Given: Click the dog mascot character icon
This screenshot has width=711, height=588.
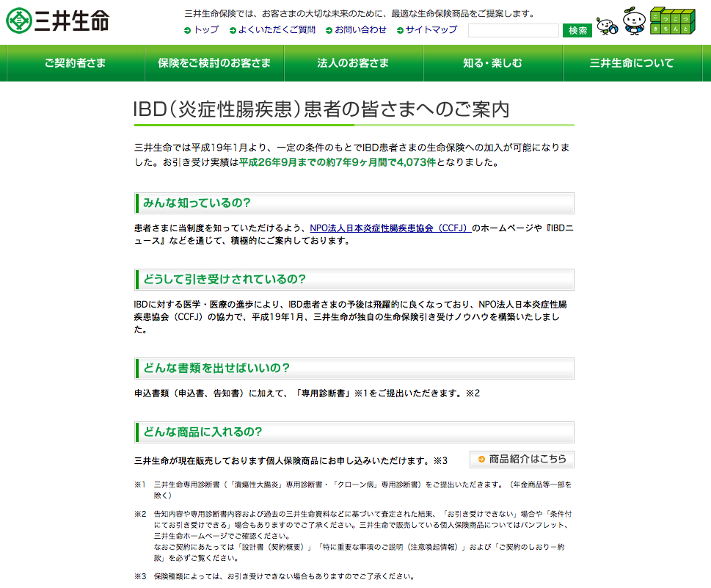Looking at the screenshot, I should (607, 26).
